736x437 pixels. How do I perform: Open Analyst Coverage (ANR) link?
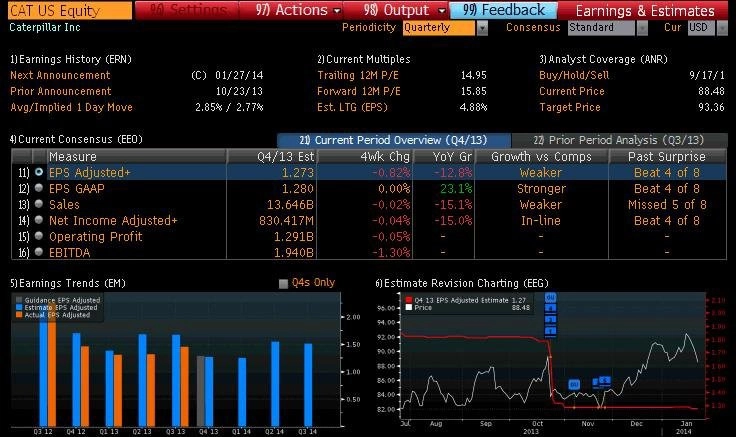click(603, 59)
